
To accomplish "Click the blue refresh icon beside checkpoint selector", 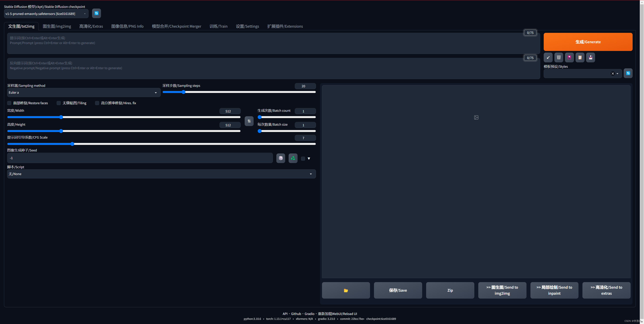I will pos(96,13).
